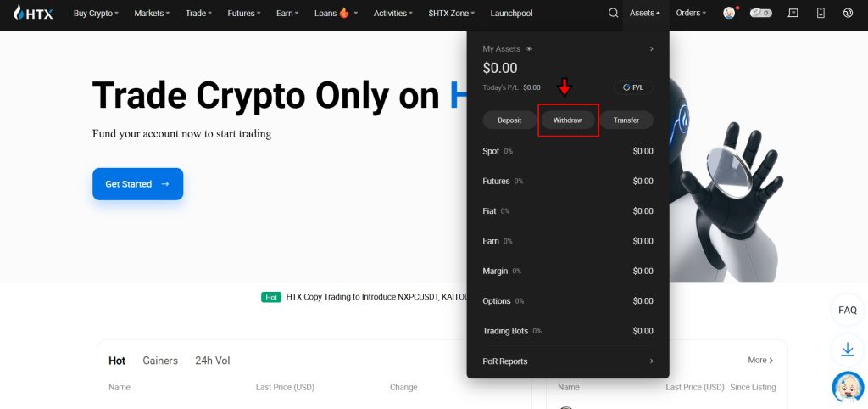
Task: Open the More link
Action: [760, 361]
